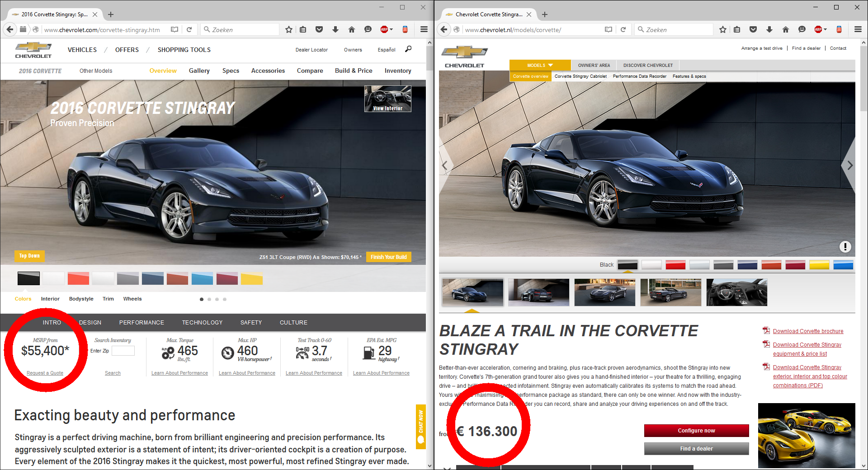This screenshot has width=868, height=470.
Task: Select Specs tab on chevrolet.com
Action: click(x=231, y=70)
